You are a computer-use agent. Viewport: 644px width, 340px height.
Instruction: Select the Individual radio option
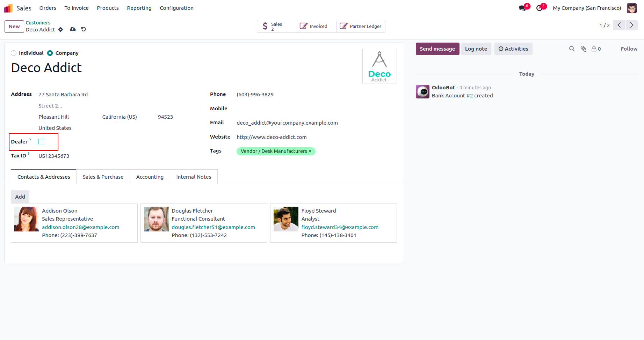click(14, 53)
